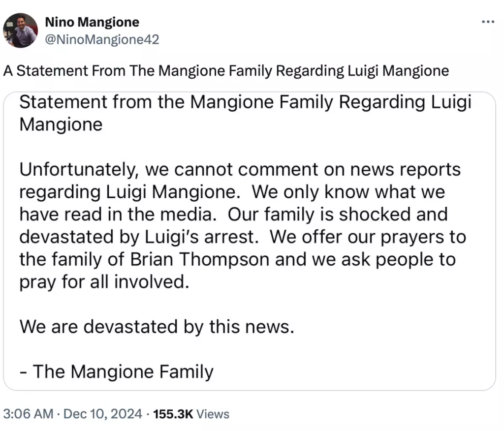Screen dimensions: 504x431
Task: Click the line 'We are devastated by this news.'
Action: pos(157,327)
